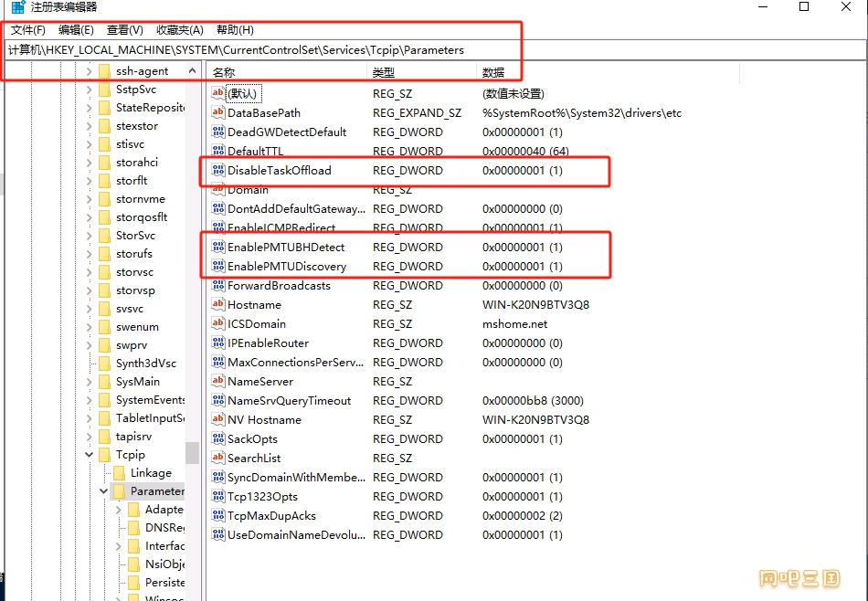
Task: Click the registry path address bar
Action: [x=435, y=50]
